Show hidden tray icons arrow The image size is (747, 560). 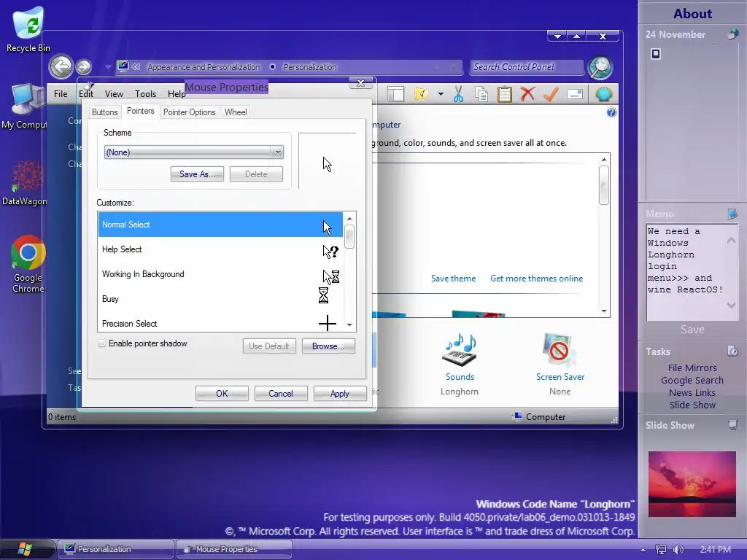[x=643, y=550]
